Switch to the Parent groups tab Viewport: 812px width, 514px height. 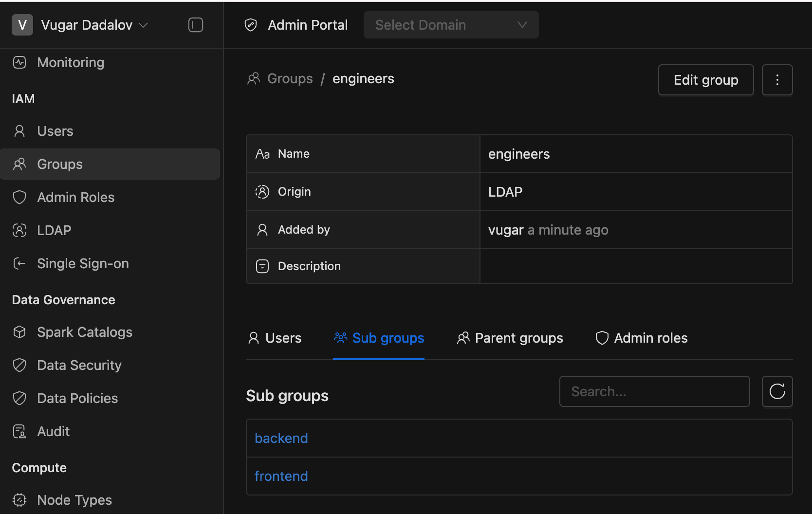[510, 338]
